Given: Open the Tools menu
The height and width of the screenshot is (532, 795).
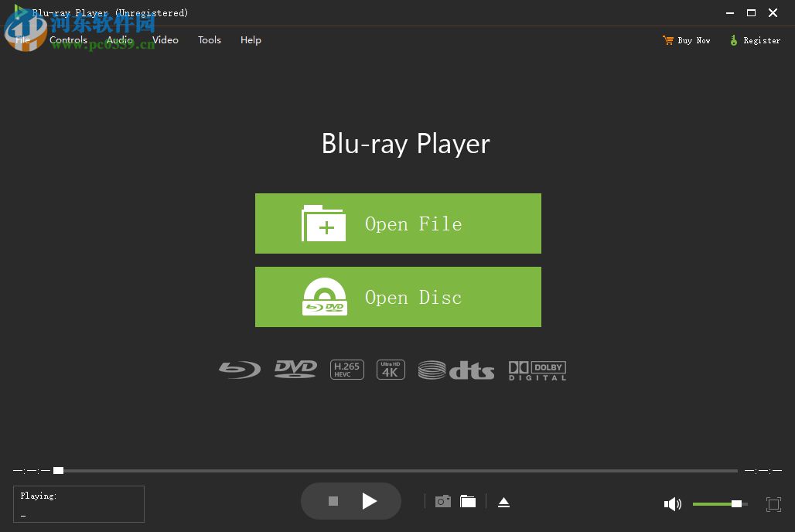Looking at the screenshot, I should coord(209,39).
